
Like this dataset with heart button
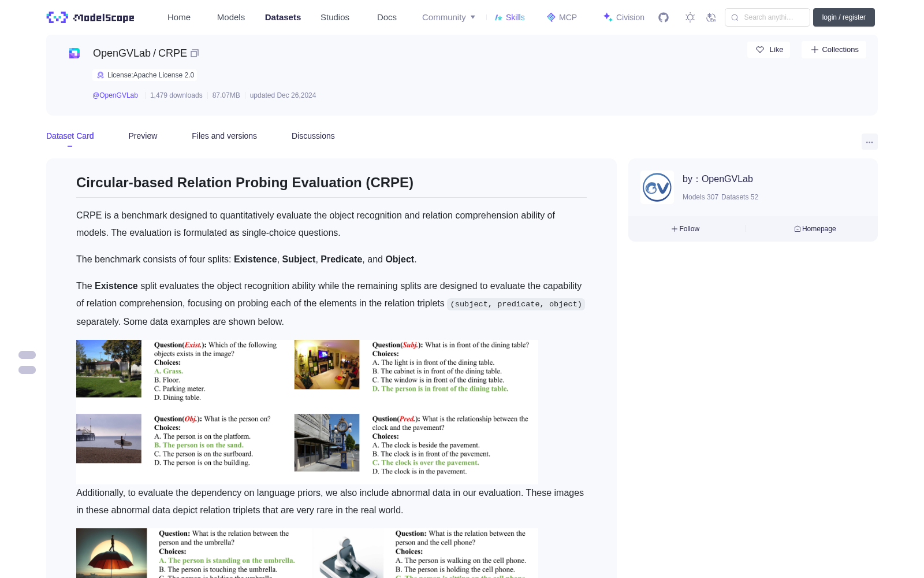pyautogui.click(x=769, y=50)
